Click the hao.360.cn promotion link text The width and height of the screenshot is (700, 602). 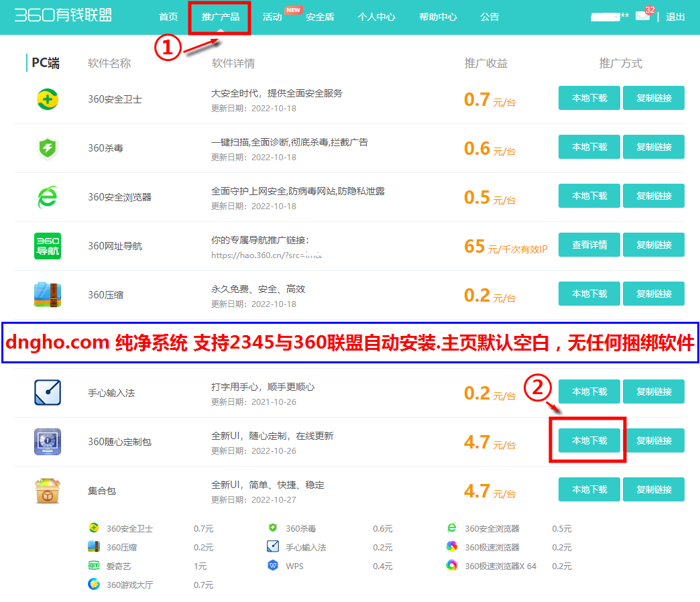pyautogui.click(x=266, y=255)
